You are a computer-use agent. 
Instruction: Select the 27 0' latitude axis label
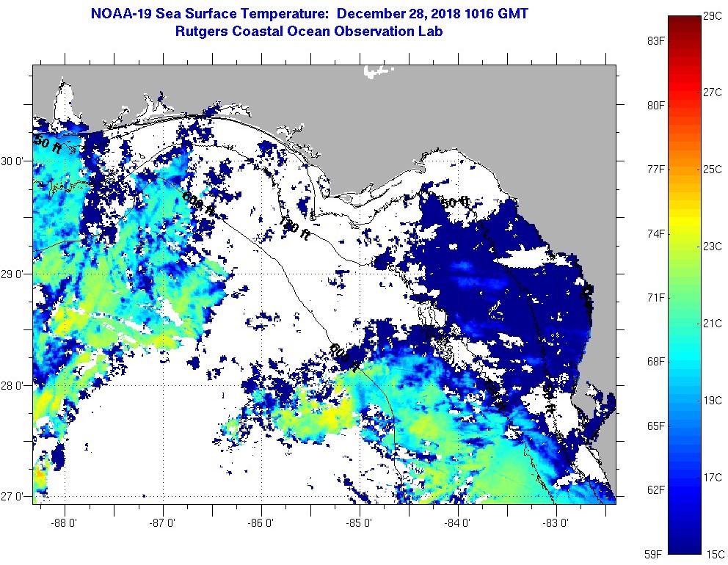point(15,497)
